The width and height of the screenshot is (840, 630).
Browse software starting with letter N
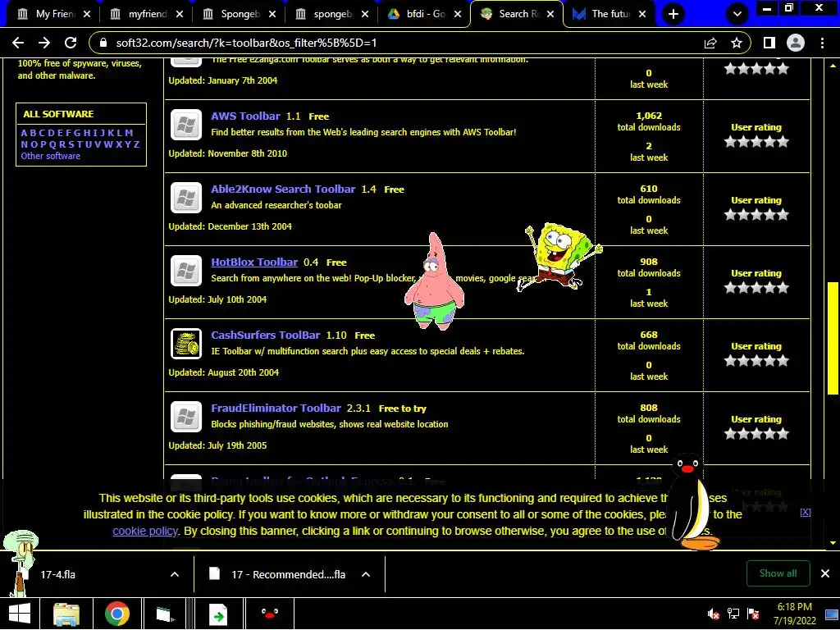(24, 144)
